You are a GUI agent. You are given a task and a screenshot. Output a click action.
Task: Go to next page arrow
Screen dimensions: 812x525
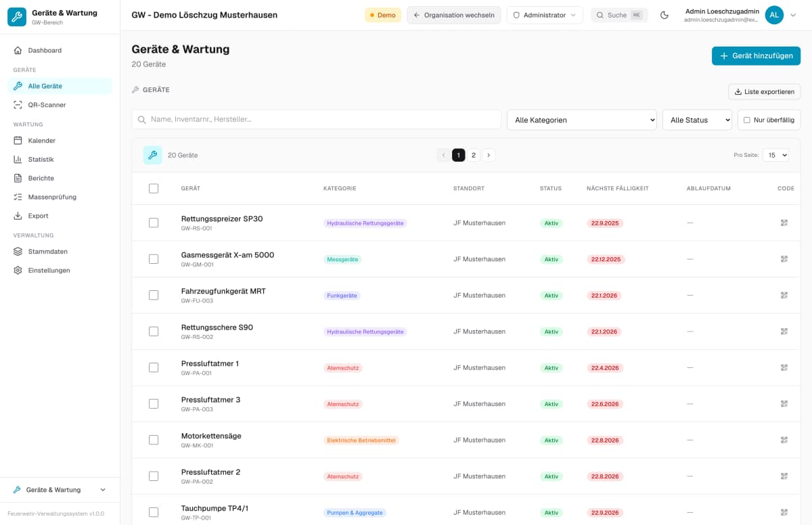pyautogui.click(x=489, y=155)
